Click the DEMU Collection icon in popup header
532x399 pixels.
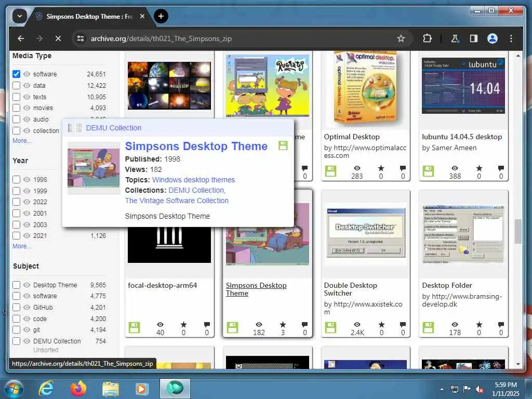click(x=75, y=128)
